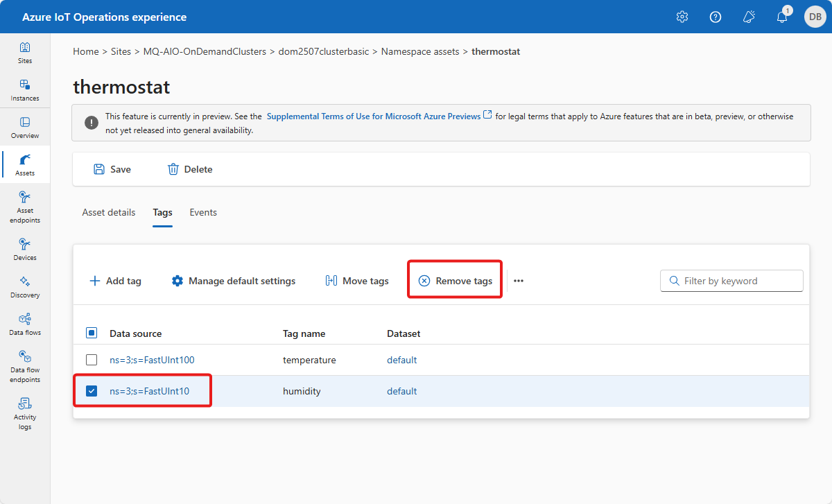Focus the Filter by keyword field
832x504 pixels.
[731, 281]
